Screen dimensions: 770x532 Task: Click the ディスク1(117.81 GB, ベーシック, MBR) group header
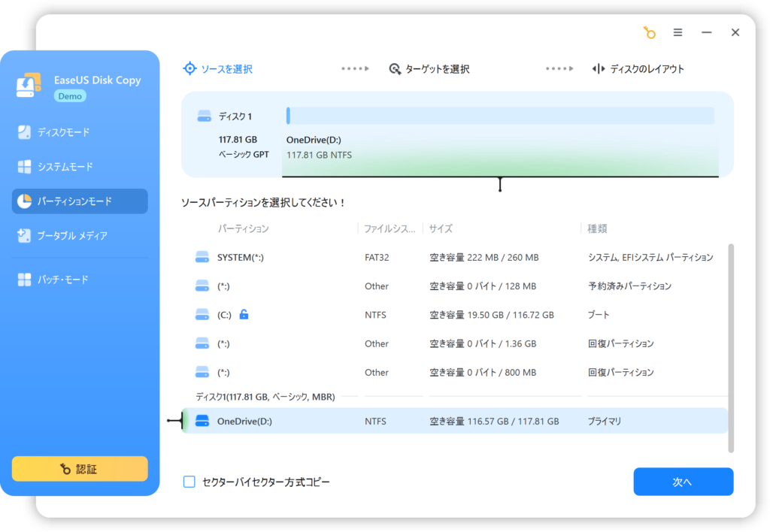tap(265, 397)
